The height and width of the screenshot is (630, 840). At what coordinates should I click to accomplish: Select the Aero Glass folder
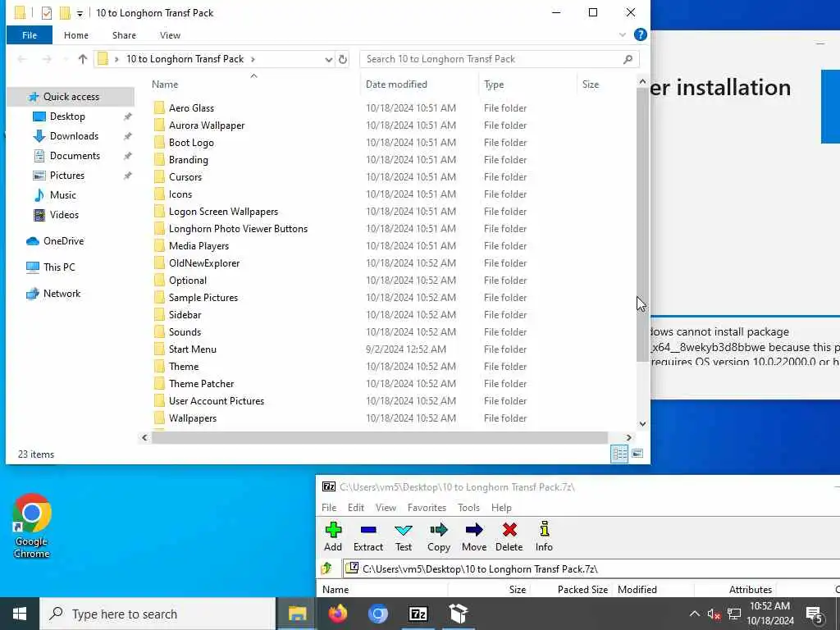coord(191,107)
